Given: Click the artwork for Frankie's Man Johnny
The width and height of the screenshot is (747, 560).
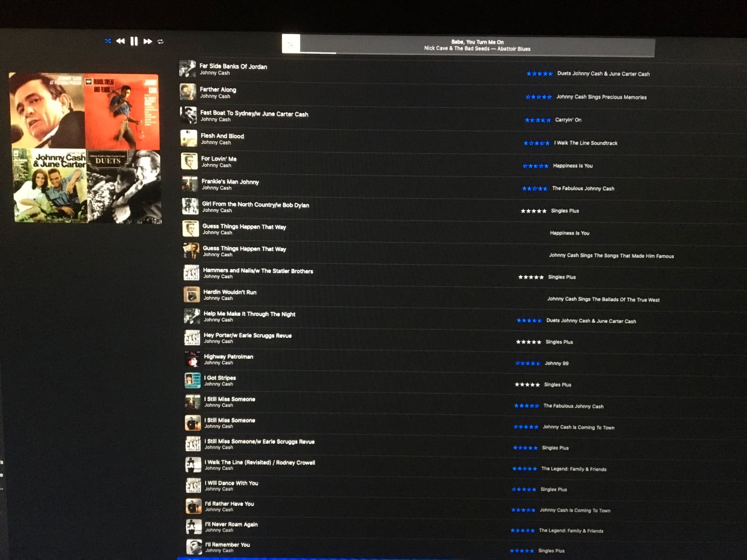Looking at the screenshot, I should pyautogui.click(x=190, y=184).
